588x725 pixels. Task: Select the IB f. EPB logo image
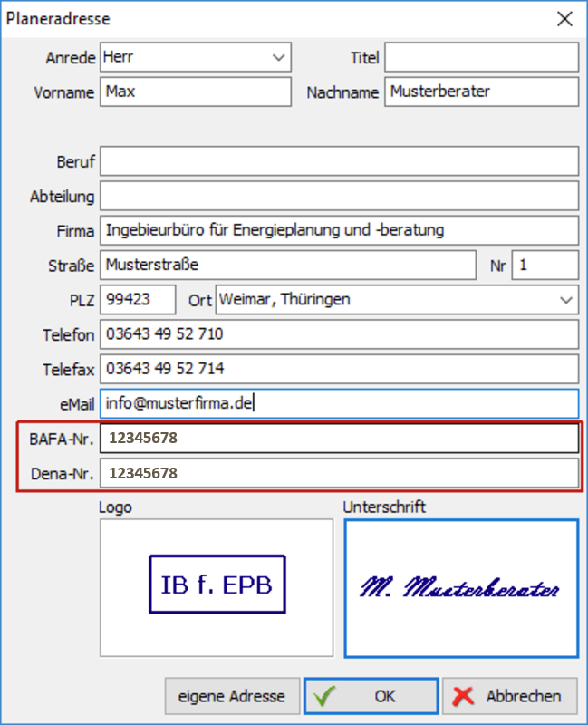click(217, 586)
